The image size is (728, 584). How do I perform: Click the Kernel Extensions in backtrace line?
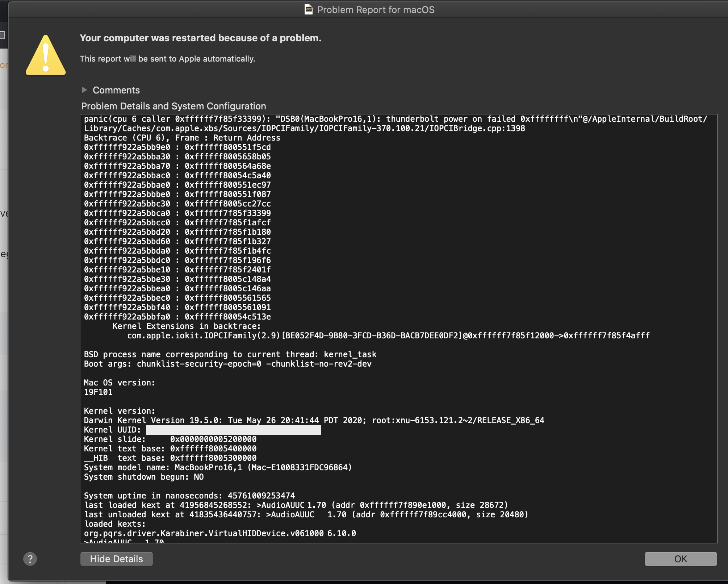pyautogui.click(x=186, y=326)
